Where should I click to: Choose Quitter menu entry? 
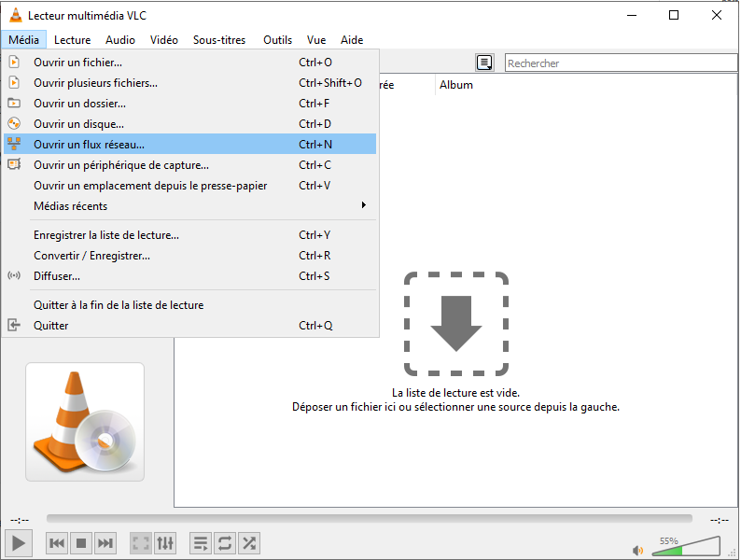190,326
